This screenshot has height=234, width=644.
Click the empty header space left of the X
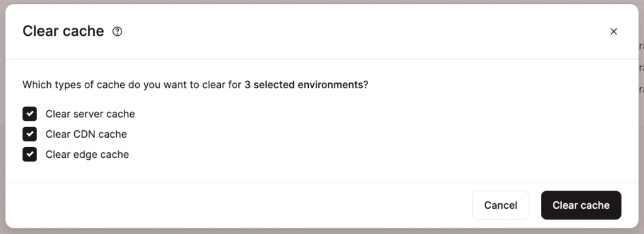pos(365,31)
